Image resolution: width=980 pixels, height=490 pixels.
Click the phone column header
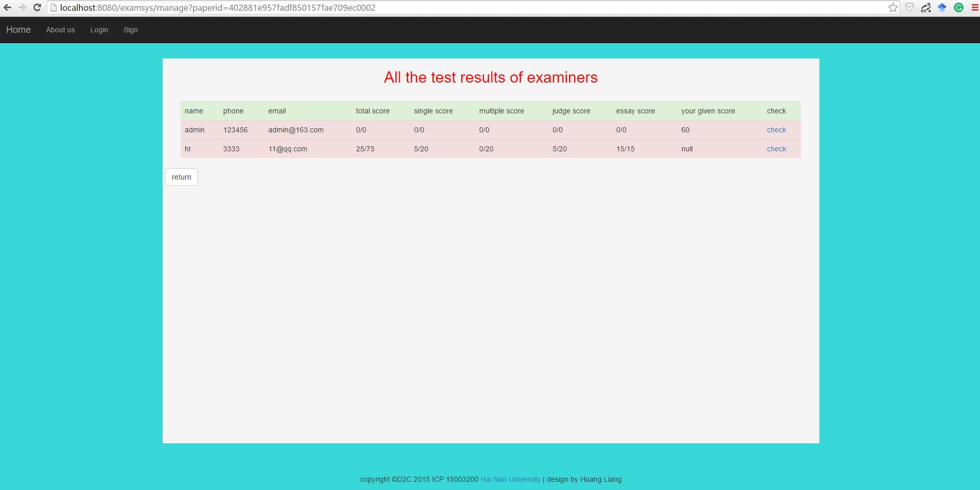[233, 111]
